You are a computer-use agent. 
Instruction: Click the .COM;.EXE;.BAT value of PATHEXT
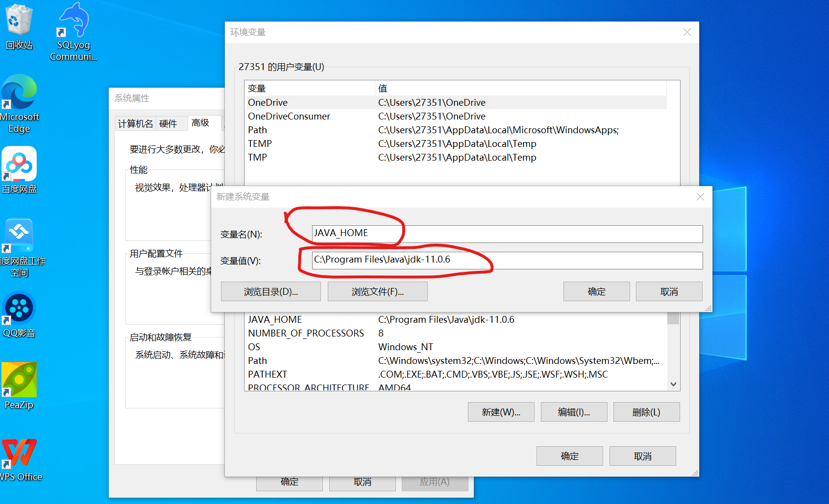coord(493,374)
